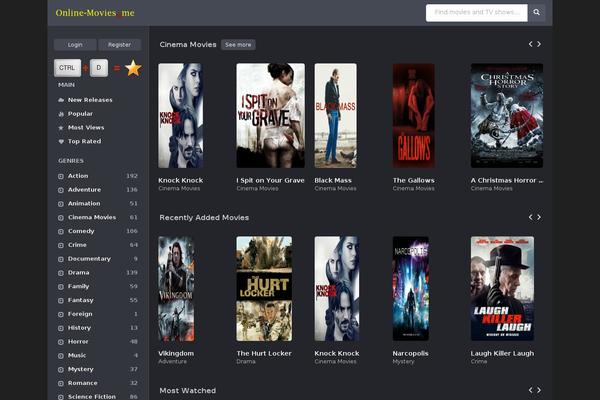Open New Releases in main menu
This screenshot has width=600, height=400.
(x=90, y=100)
